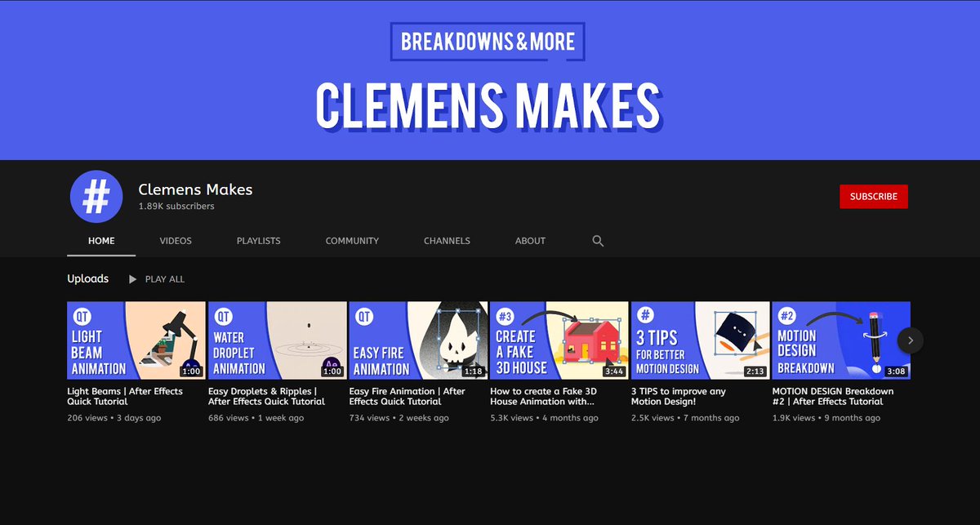The image size is (980, 525).
Task: Open the 3 Tips for Better Motion Design thumbnail
Action: (701, 340)
